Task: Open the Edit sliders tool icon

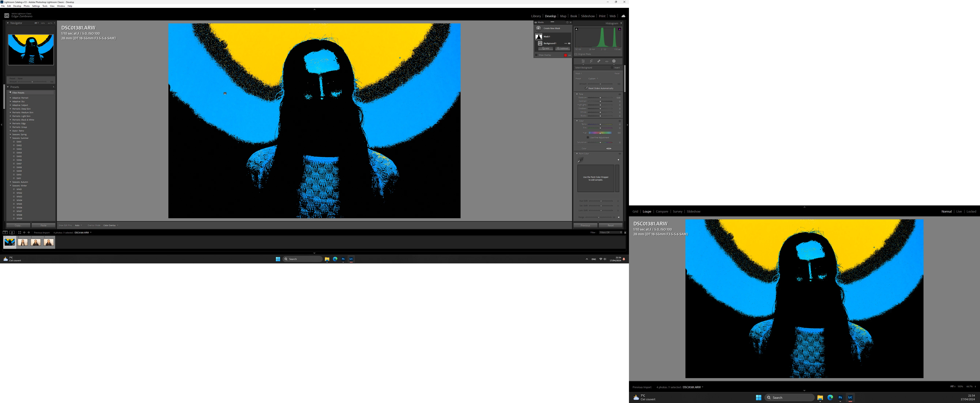Action: 583,61
